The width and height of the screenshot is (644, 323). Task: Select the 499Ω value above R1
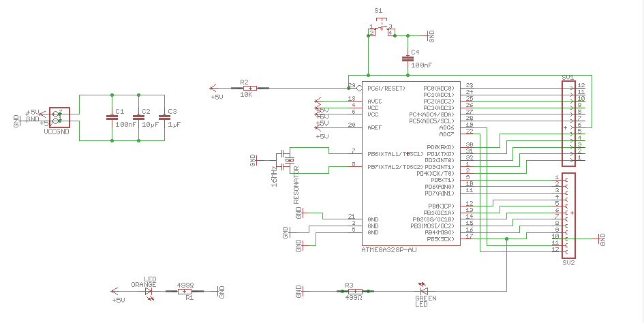185,285
